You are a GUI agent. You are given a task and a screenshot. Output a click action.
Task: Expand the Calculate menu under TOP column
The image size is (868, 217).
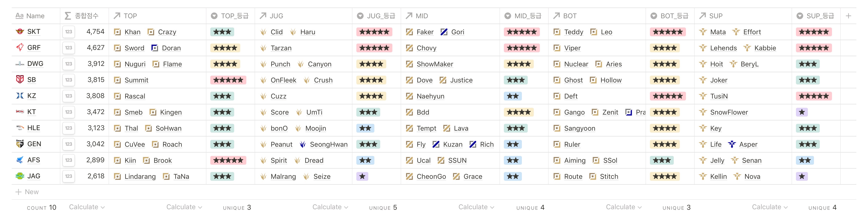[184, 207]
